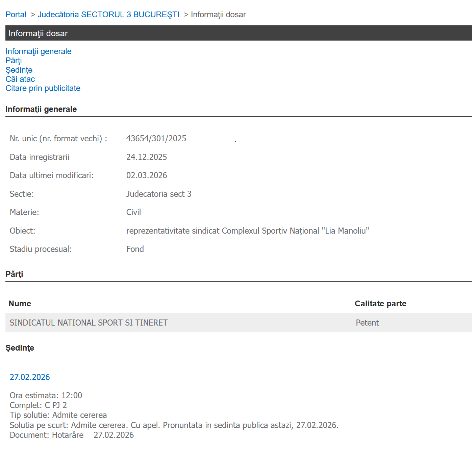Open the 27.02.2026 hearing date link
This screenshot has height=451, width=476.
pyautogui.click(x=30, y=377)
